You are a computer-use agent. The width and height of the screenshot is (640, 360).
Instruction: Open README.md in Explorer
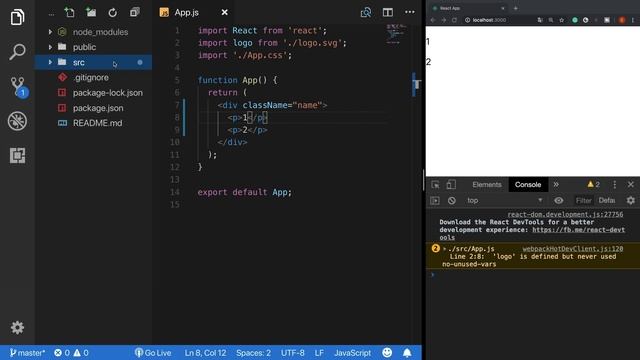pos(97,123)
